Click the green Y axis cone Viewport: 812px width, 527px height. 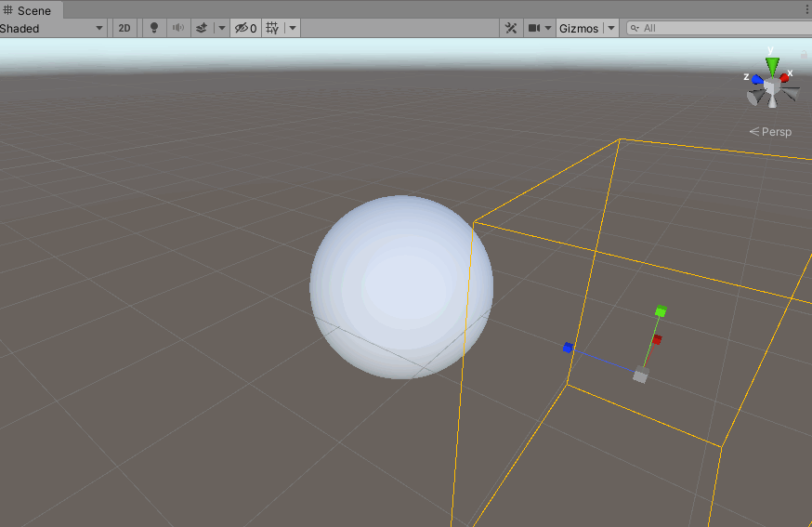click(773, 66)
